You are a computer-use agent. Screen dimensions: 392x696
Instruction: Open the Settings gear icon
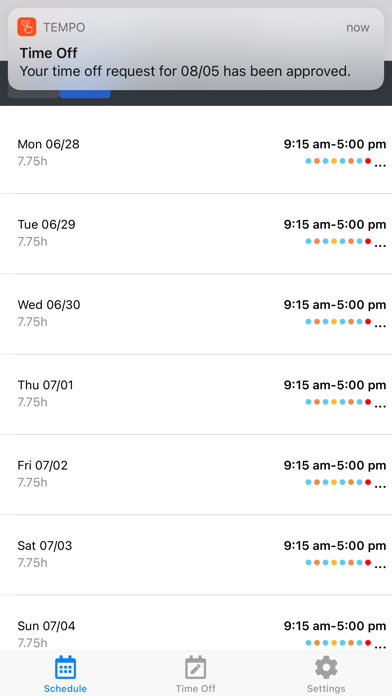coord(326,667)
